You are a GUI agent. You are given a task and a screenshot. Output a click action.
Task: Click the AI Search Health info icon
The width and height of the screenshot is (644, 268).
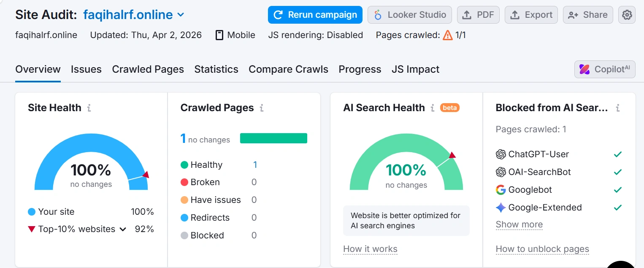432,108
